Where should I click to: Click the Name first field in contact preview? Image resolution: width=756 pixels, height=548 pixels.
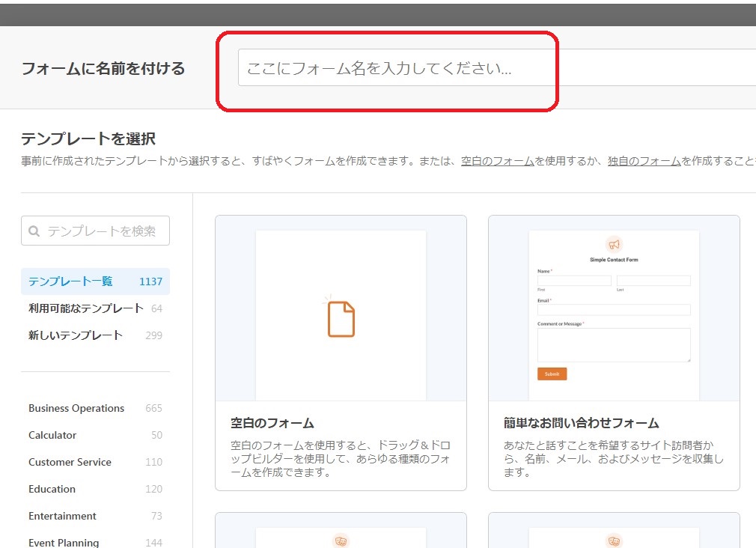(574, 281)
